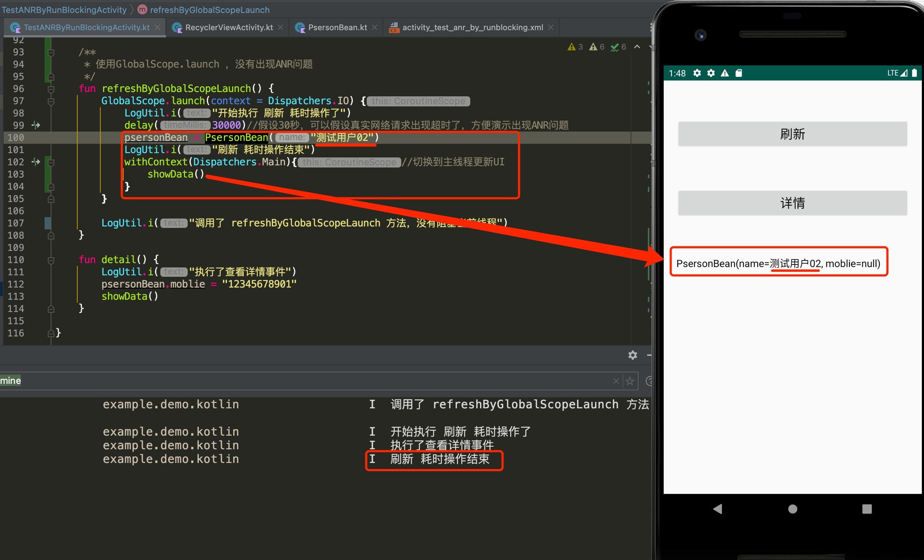Screen dimensions: 924x560
Task: Tap the emulator Back navigation button
Action: pos(717,509)
